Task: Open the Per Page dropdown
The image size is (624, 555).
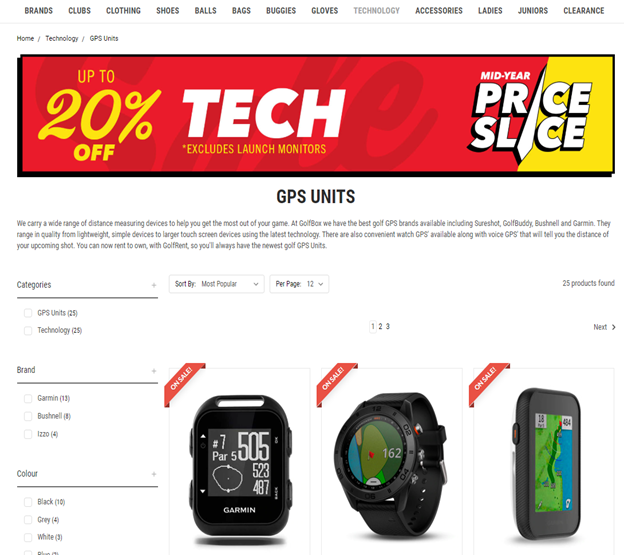Action: [x=299, y=284]
